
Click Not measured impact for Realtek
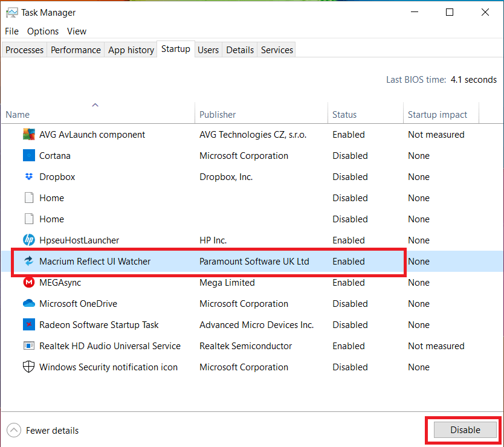(436, 346)
